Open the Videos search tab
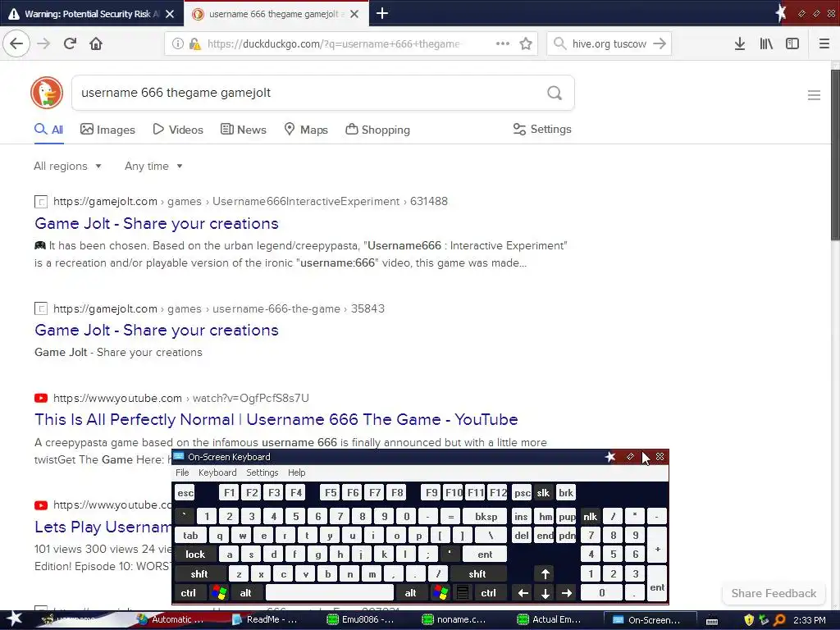Screen dimensions: 840x630 (178, 130)
